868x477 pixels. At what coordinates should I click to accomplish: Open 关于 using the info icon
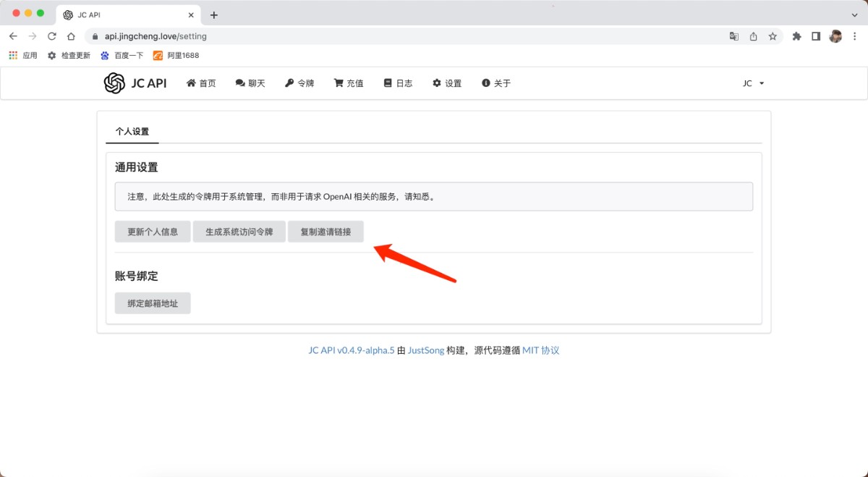(x=486, y=83)
